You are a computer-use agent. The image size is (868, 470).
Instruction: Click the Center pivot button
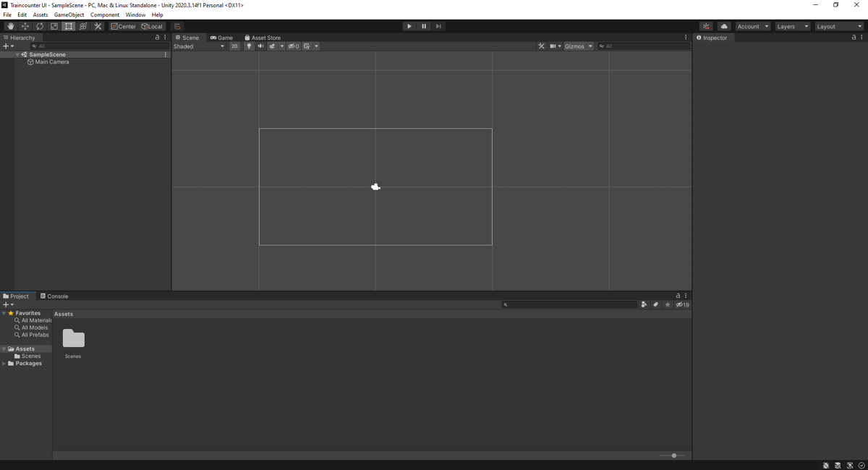[x=123, y=26]
